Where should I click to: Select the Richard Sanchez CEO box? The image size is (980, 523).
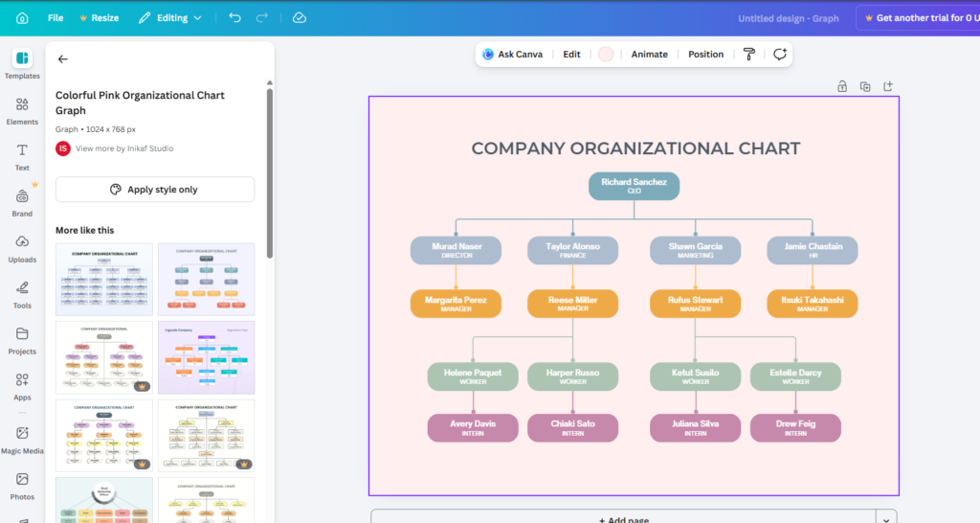[x=634, y=186]
